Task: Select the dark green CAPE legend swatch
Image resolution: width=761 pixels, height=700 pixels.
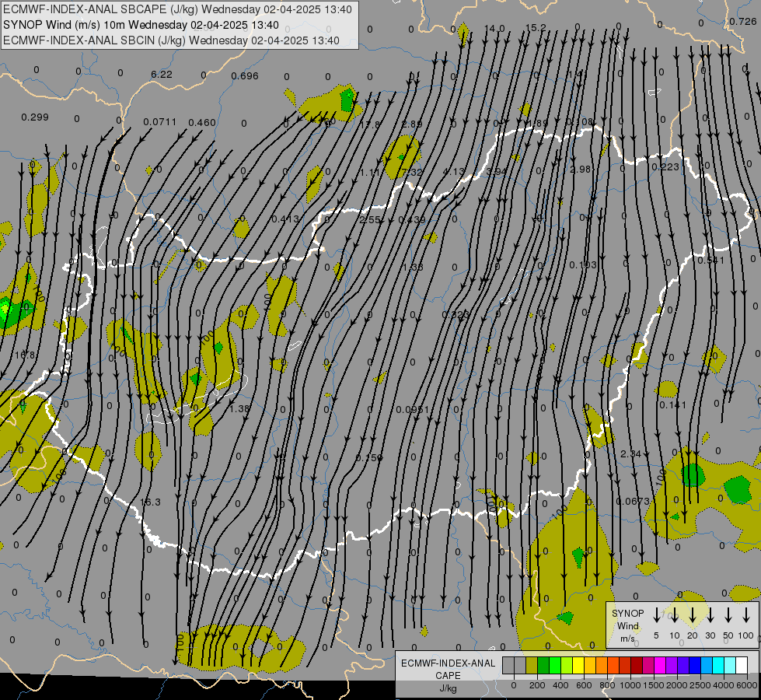Action: [543, 666]
